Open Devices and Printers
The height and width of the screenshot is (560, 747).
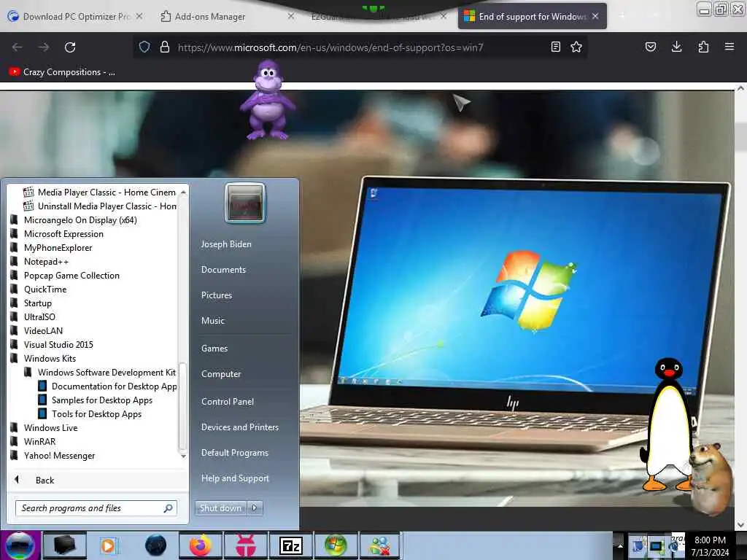(x=239, y=427)
